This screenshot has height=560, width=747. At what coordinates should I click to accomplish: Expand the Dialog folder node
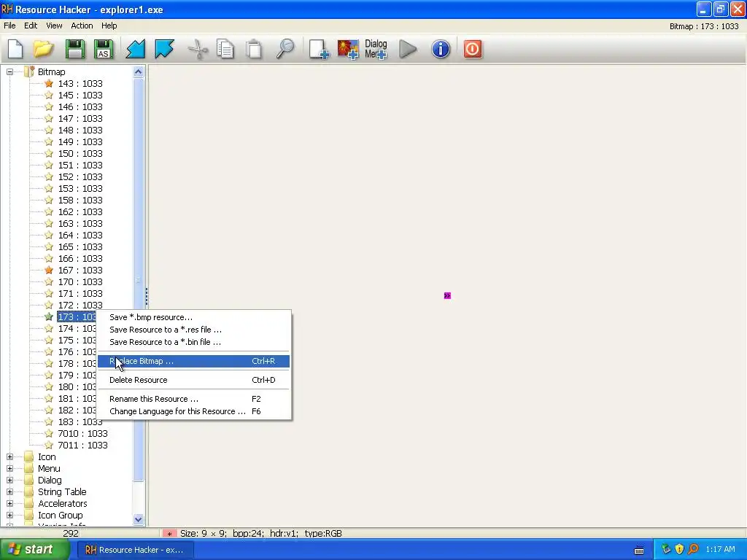(x=9, y=480)
